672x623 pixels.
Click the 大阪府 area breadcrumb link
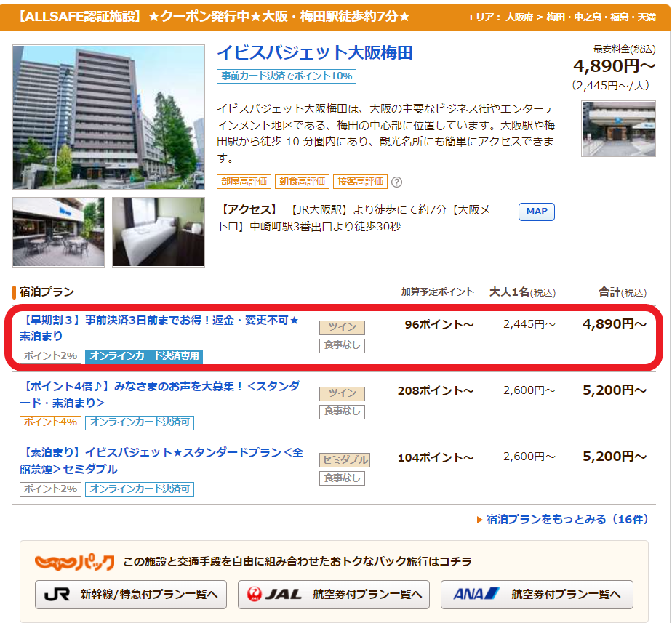pos(519,17)
